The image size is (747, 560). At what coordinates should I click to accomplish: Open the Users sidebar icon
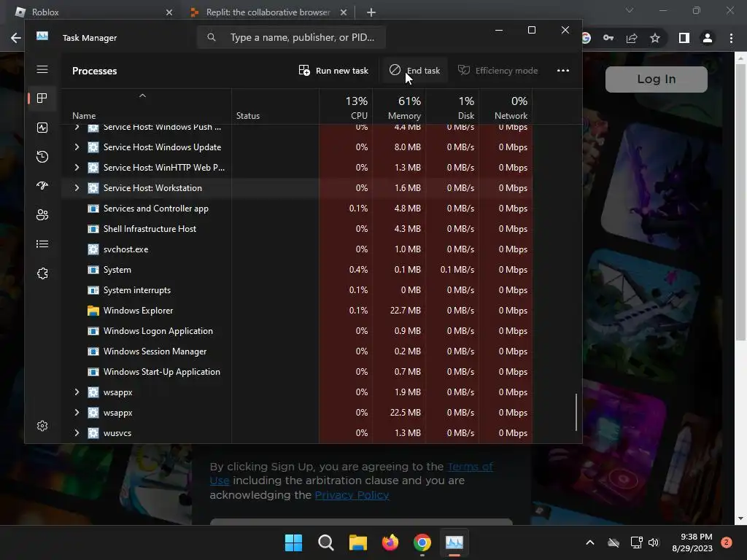point(42,215)
